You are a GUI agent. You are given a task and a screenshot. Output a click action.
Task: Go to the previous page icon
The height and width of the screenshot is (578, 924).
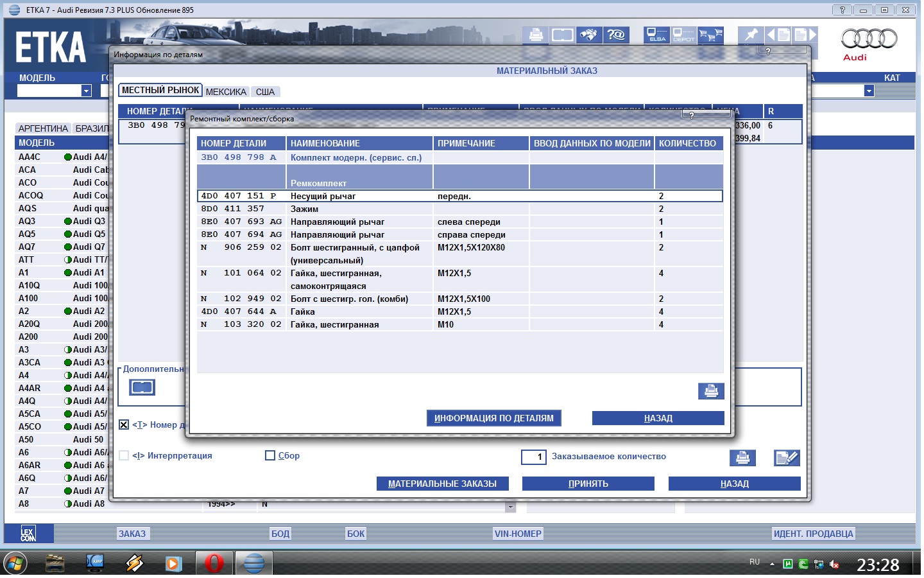tap(778, 35)
